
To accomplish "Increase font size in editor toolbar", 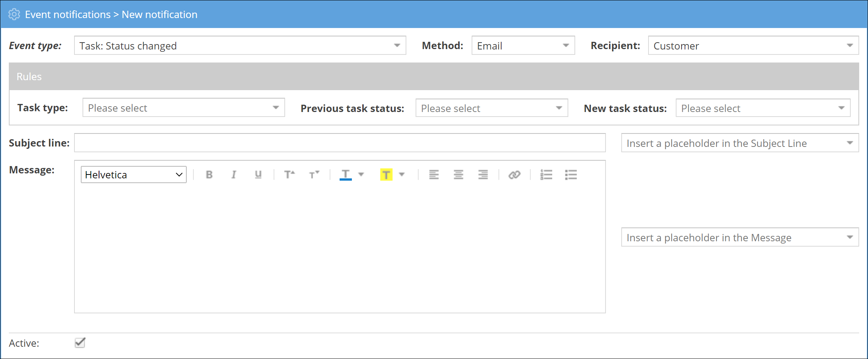I will pyautogui.click(x=289, y=175).
